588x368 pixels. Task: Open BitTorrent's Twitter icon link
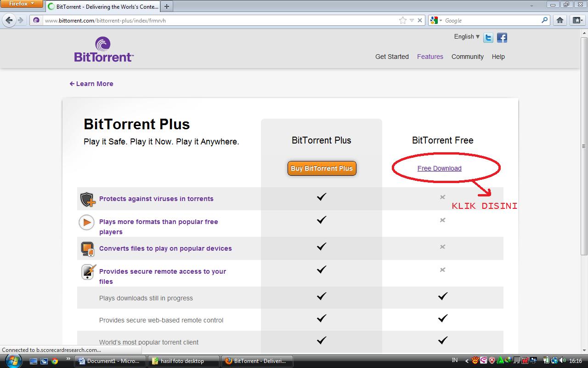click(488, 38)
